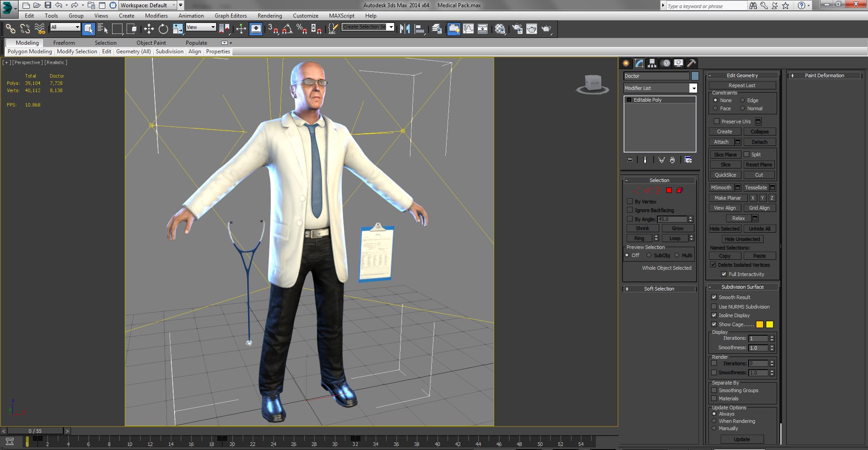
Task: Click the Mirror tool icon
Action: [x=405, y=29]
